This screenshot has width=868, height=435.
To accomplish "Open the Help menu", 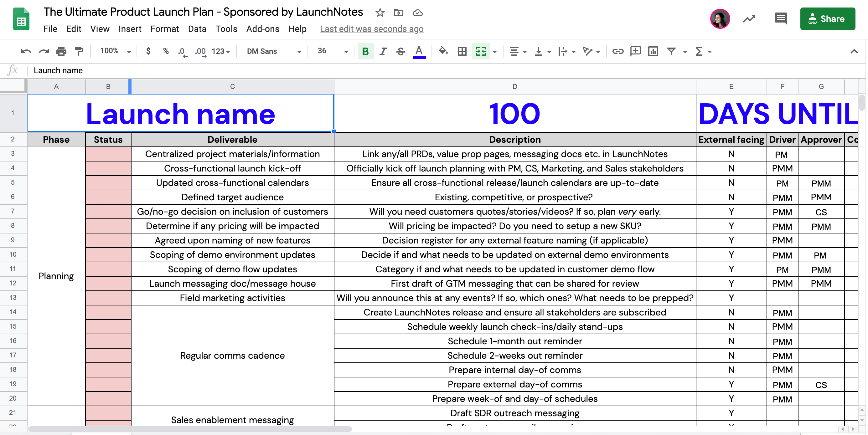I will (x=297, y=29).
